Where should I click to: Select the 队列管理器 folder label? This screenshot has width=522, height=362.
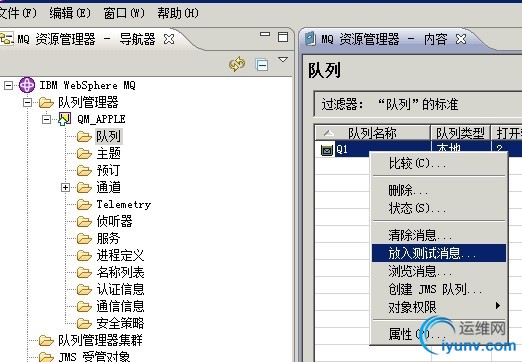pos(88,102)
